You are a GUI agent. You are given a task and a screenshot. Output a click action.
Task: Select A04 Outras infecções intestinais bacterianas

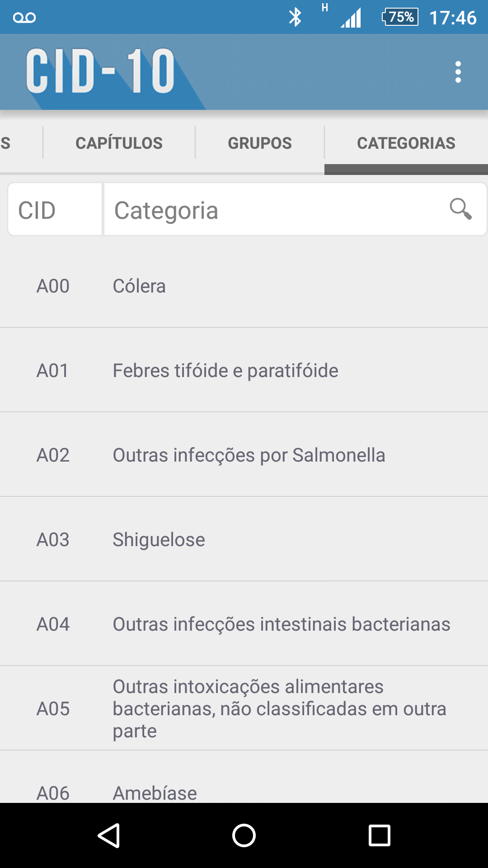[244, 624]
